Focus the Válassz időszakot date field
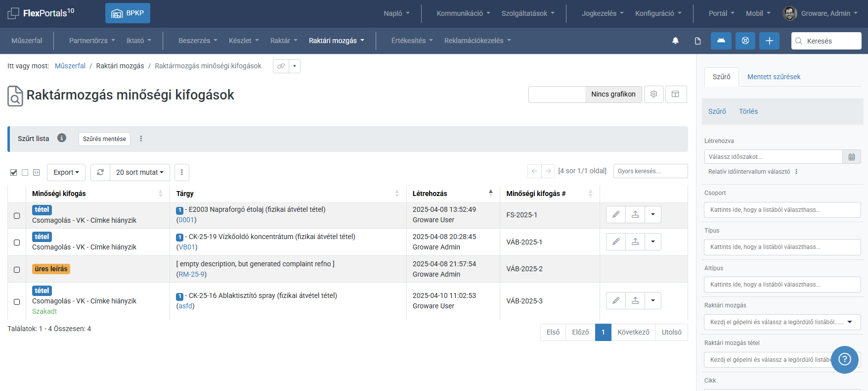Viewport: 868px width, 391px height. [x=773, y=157]
